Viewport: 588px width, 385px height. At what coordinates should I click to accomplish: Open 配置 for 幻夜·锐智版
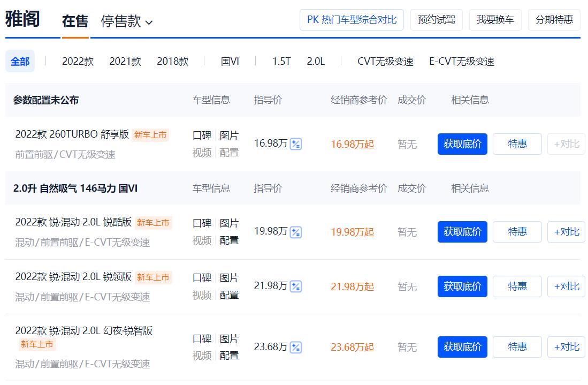pos(229,356)
